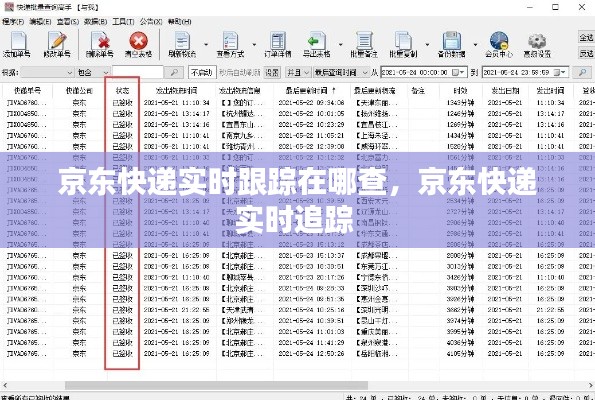
Task: Open the 并且 logic operator dropdown
Action: coord(298,72)
